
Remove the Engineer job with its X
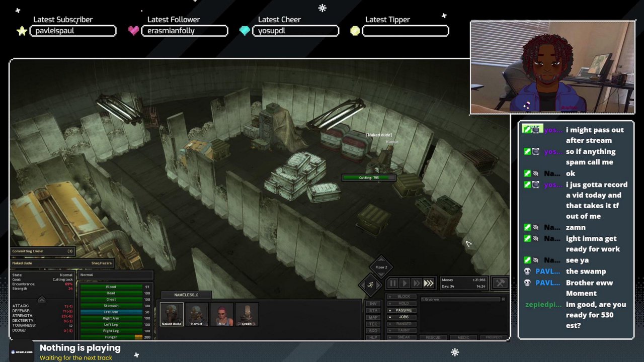(503, 299)
